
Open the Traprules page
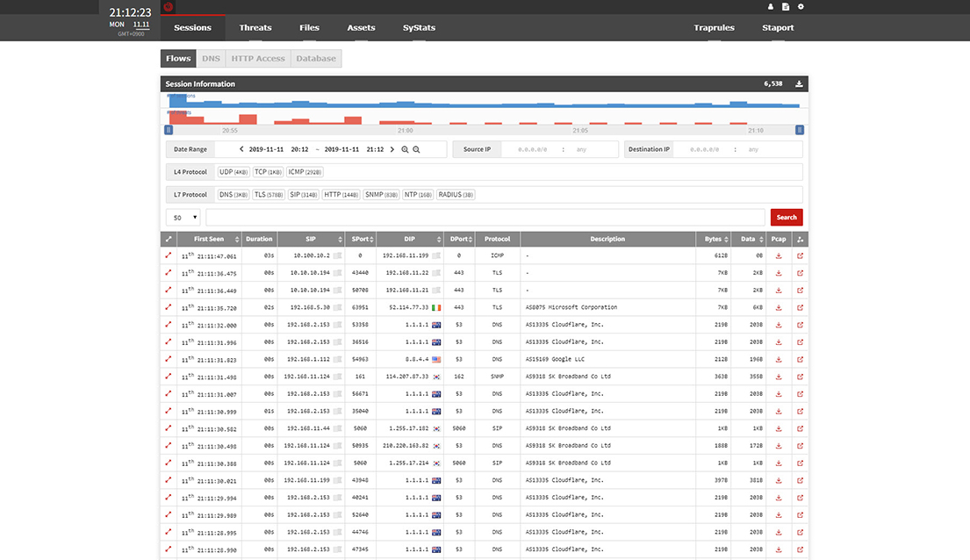pos(714,28)
